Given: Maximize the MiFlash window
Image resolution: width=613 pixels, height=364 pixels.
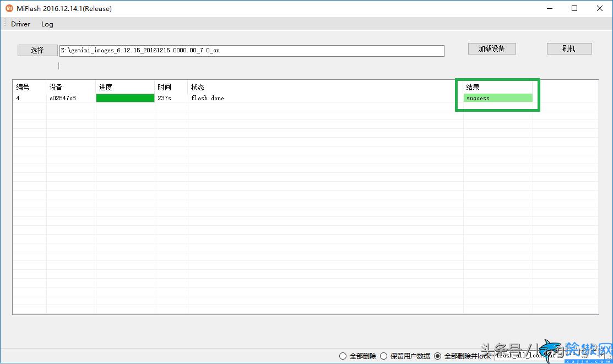Looking at the screenshot, I should click(x=574, y=8).
